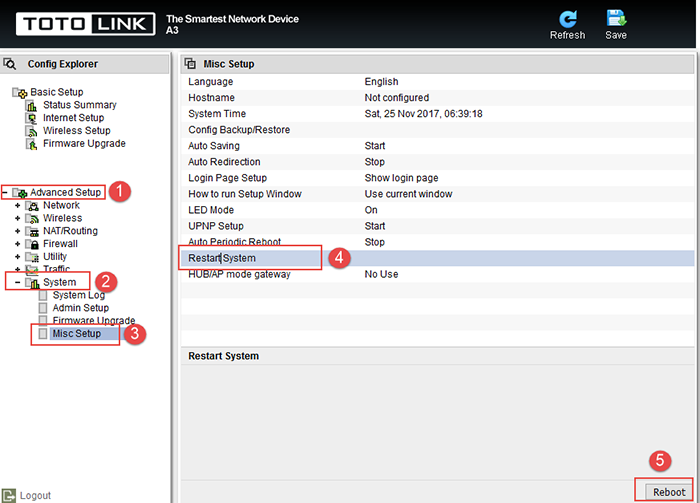Screen dimensions: 700x503
Task: Click the Admin Setup page icon
Action: [x=43, y=308]
